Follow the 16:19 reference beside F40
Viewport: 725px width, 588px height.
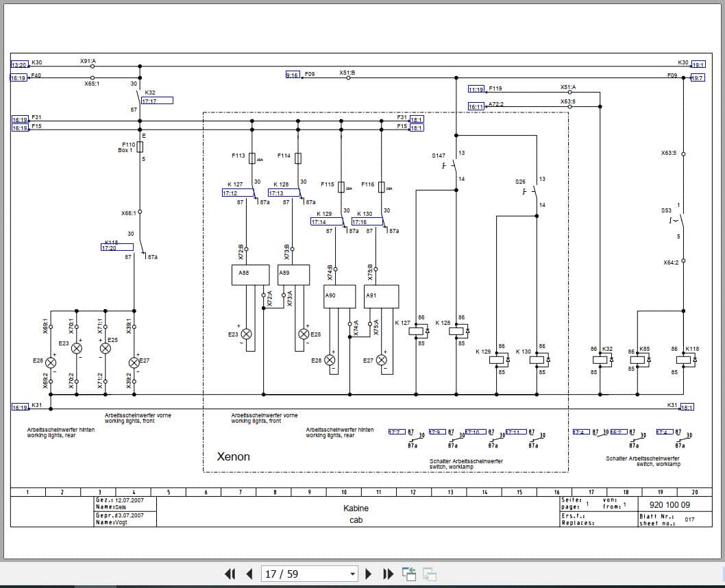point(19,77)
